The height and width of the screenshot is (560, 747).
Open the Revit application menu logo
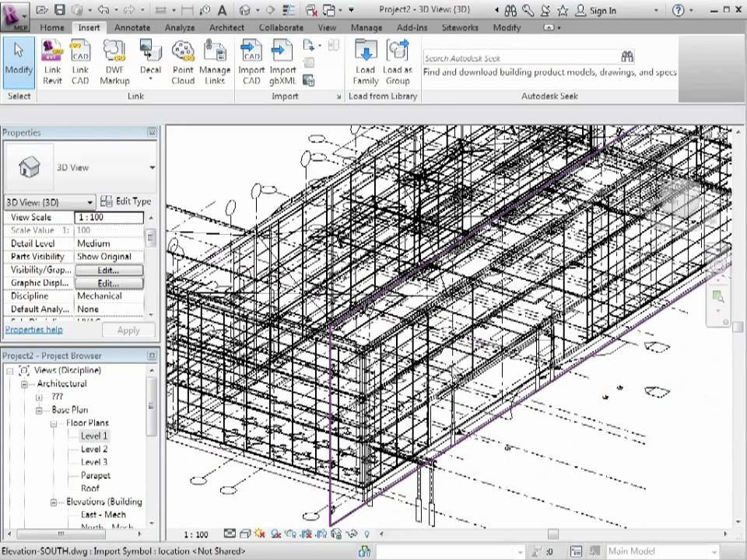click(x=15, y=16)
